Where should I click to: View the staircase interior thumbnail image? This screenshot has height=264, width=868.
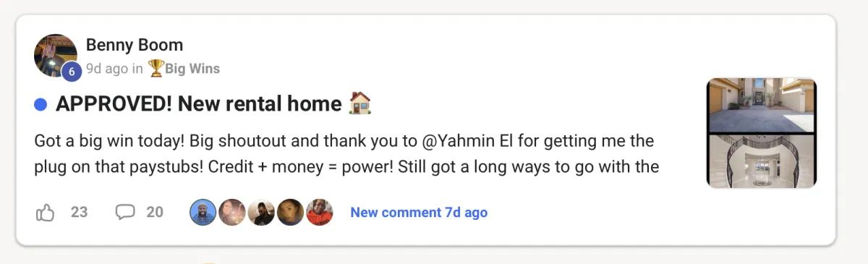(762, 161)
